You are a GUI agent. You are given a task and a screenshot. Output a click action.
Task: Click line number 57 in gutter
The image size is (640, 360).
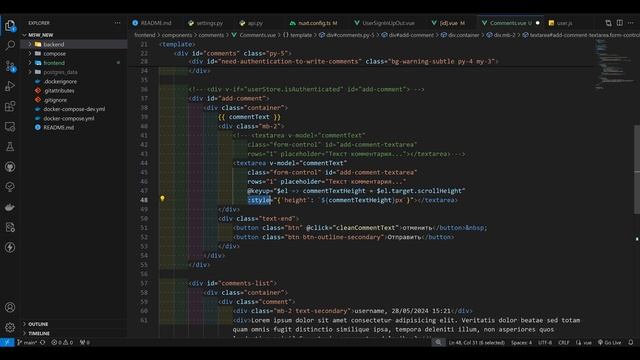coord(144,283)
